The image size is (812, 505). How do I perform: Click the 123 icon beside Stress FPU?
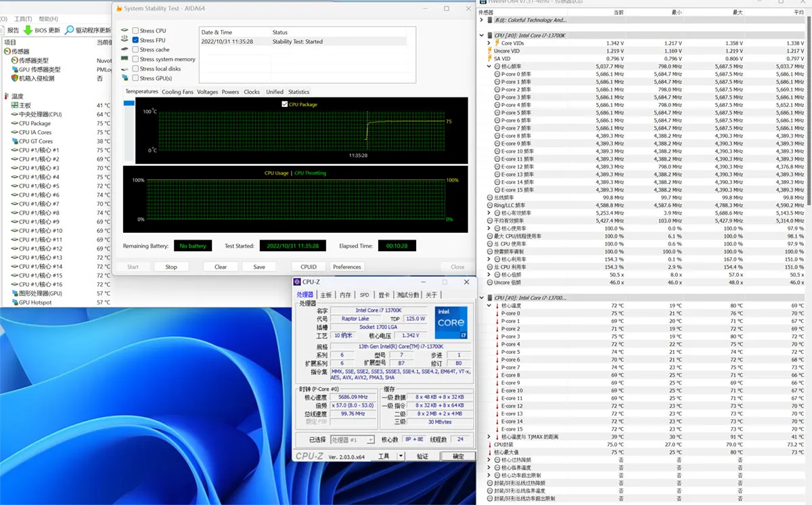click(x=125, y=40)
